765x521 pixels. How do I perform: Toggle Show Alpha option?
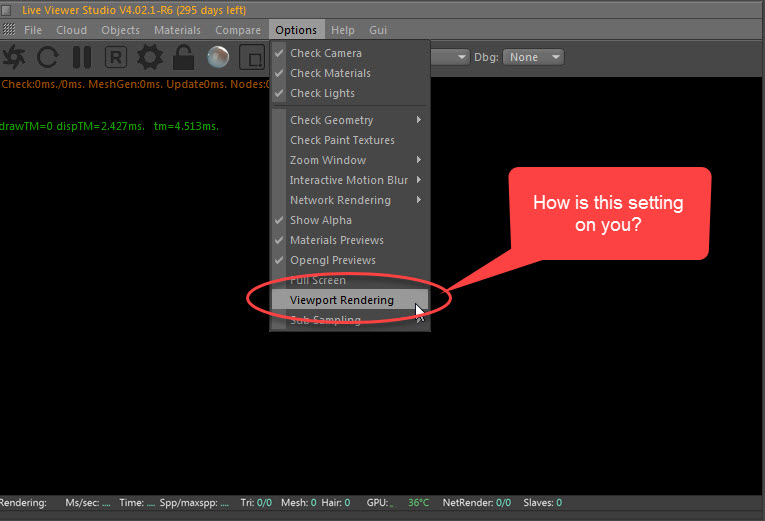point(350,220)
